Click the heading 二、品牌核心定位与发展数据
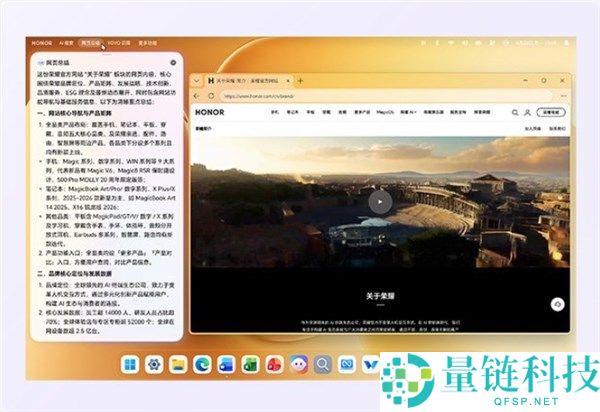600x412 pixels. (75, 274)
